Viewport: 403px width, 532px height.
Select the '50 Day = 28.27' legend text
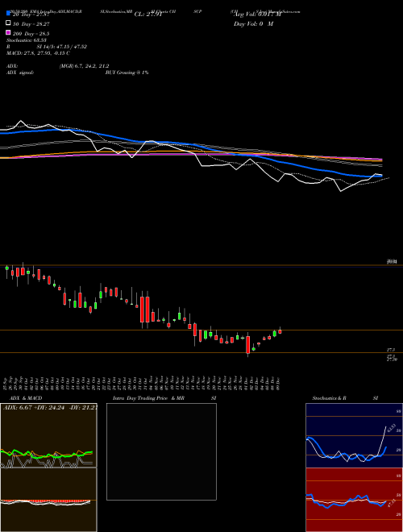coord(31,24)
